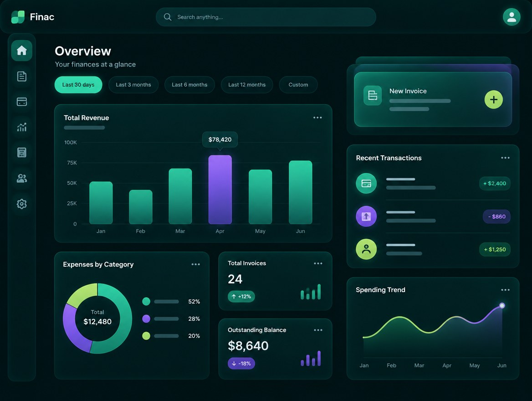The width and height of the screenshot is (532, 401).
Task: Click the +$1,250 amount badge
Action: pyautogui.click(x=495, y=250)
